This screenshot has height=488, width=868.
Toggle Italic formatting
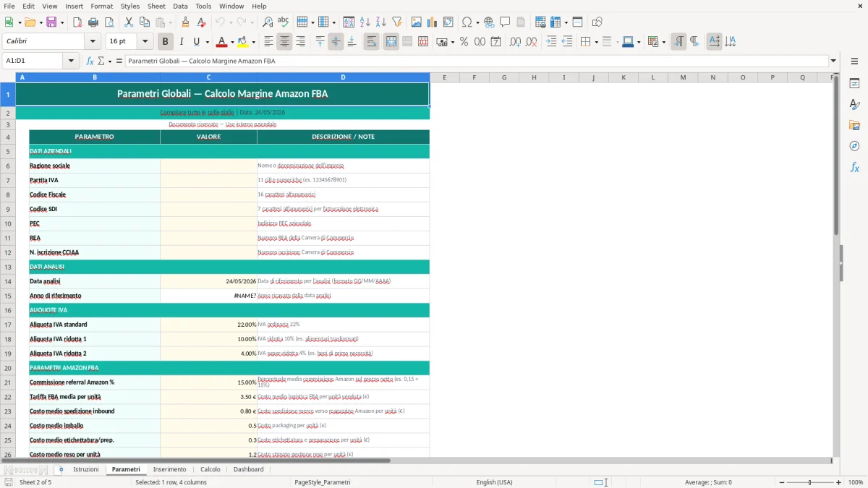click(182, 42)
